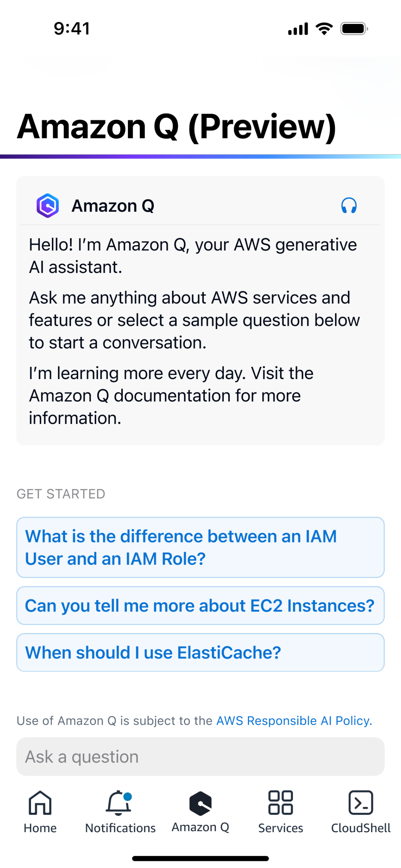Tap the battery status icon

[x=354, y=29]
